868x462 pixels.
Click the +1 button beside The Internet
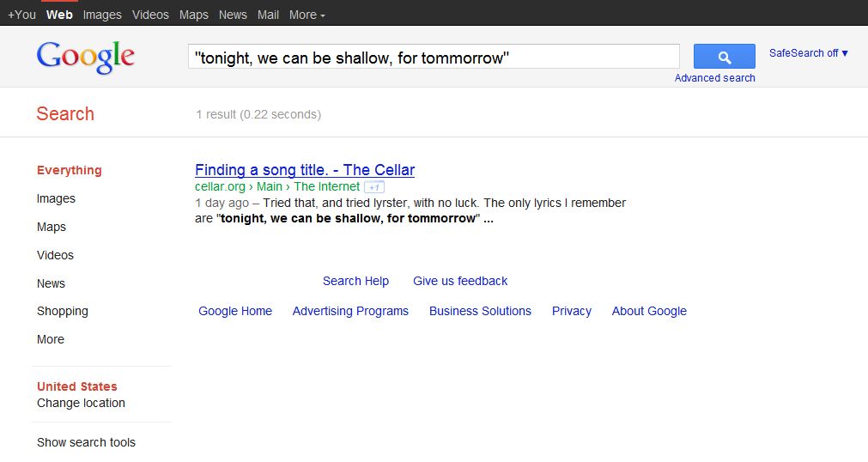pyautogui.click(x=374, y=187)
